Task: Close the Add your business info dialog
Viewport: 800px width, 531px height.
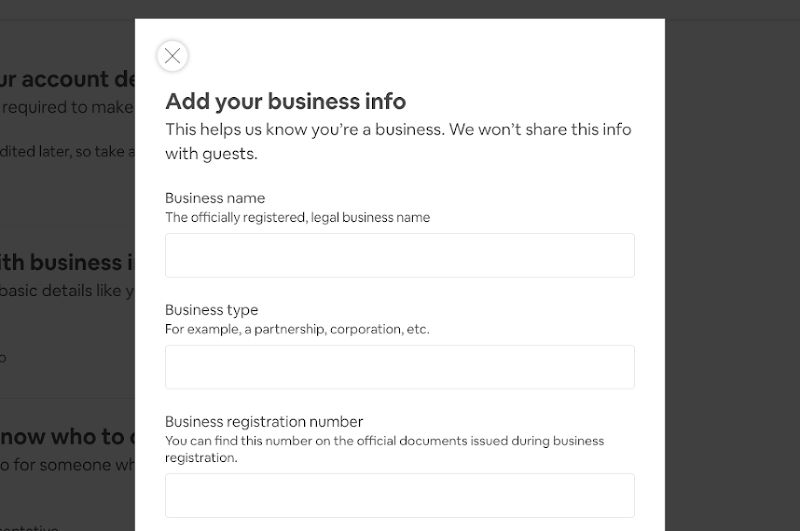Action: tap(172, 56)
